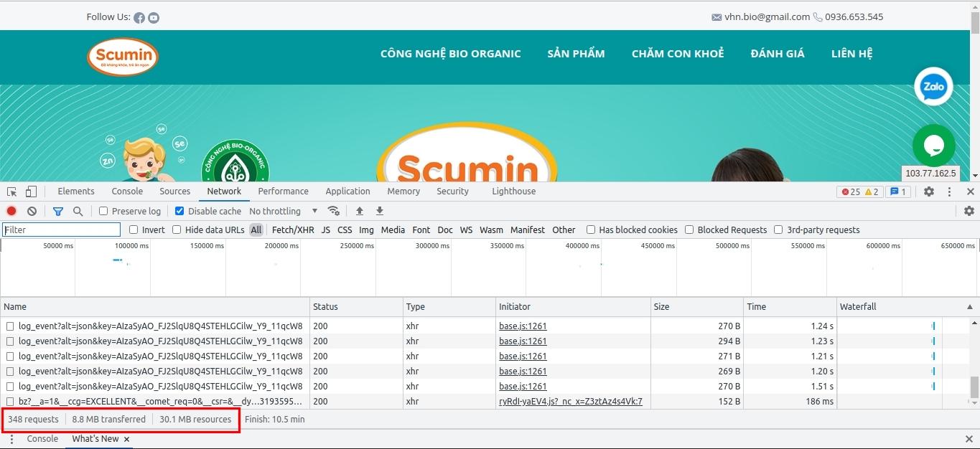Uncheck Disable cache
Screen dimensions: 980x449
(x=179, y=211)
